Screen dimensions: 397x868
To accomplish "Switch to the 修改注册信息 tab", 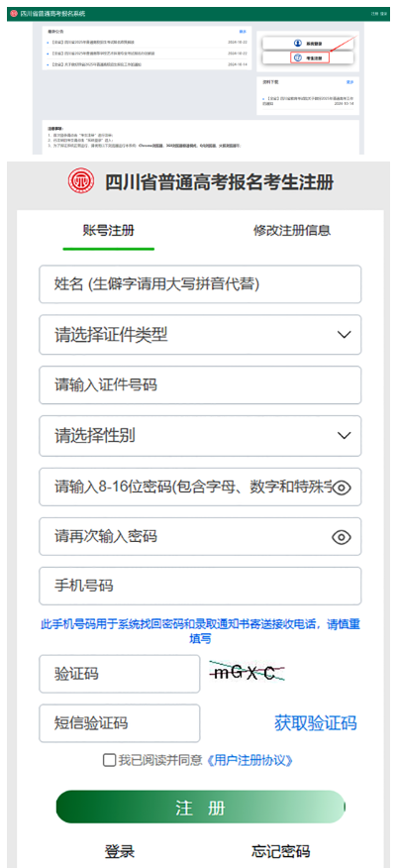I will coord(292,231).
